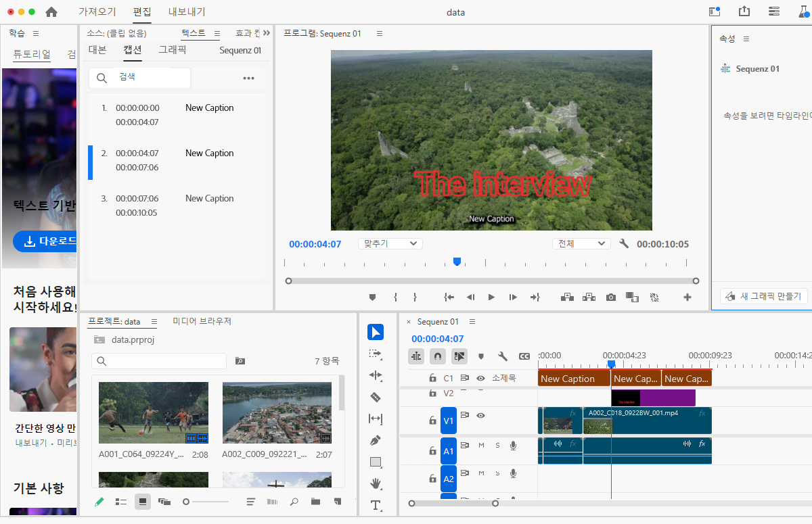812x524 pixels.
Task: Select the Ripple Edit tool
Action: point(376,375)
